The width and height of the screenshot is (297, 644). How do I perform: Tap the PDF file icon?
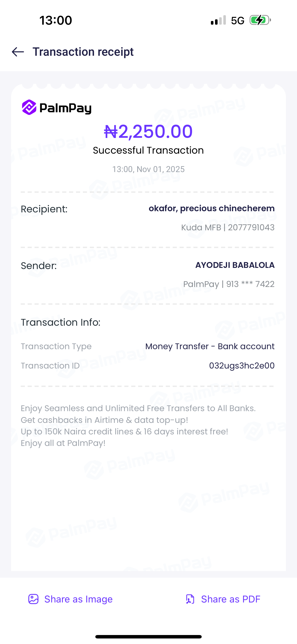click(190, 599)
